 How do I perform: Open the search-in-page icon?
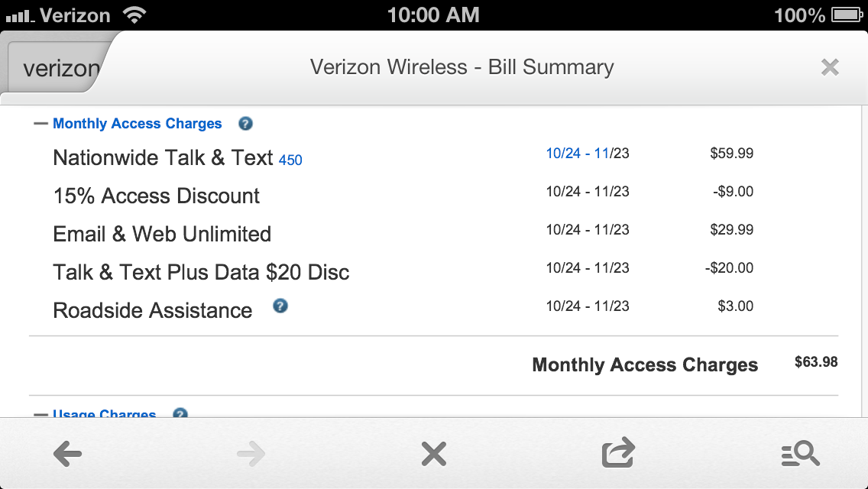click(x=801, y=454)
